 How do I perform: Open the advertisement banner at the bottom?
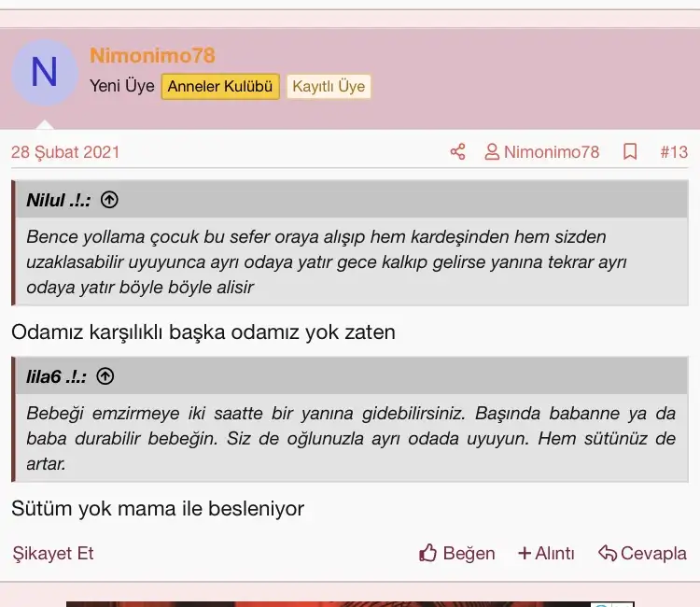coord(350,603)
